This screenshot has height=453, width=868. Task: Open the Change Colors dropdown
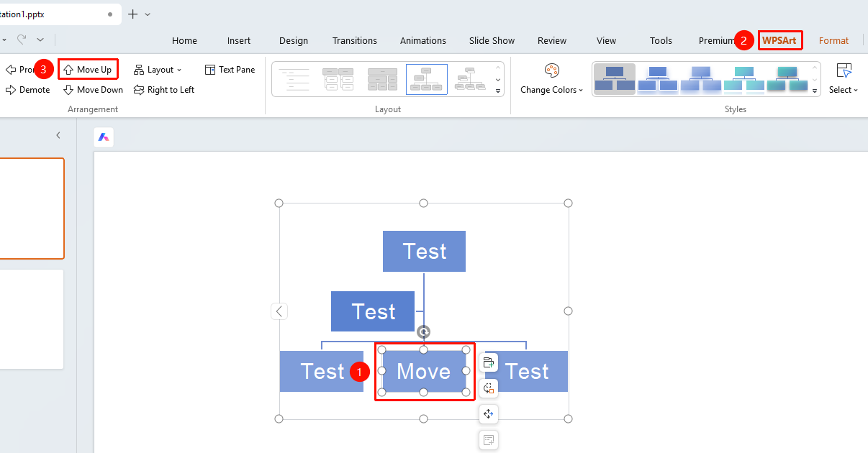[551, 79]
